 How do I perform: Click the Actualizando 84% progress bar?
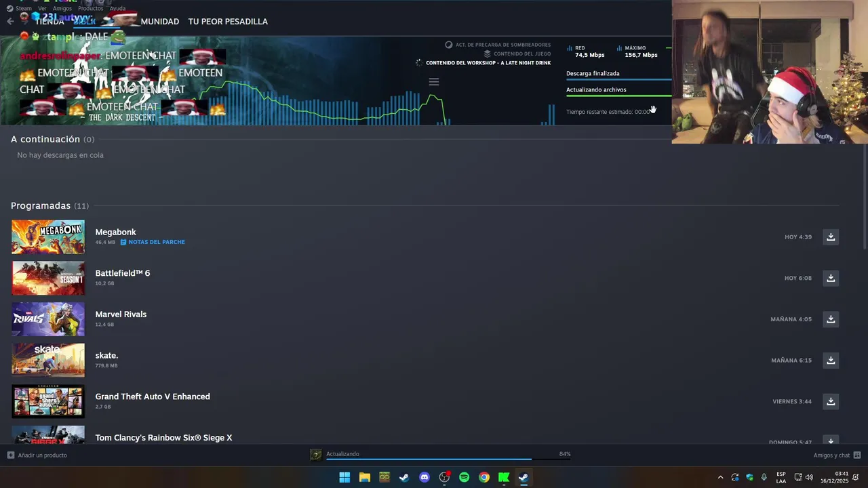click(x=448, y=460)
